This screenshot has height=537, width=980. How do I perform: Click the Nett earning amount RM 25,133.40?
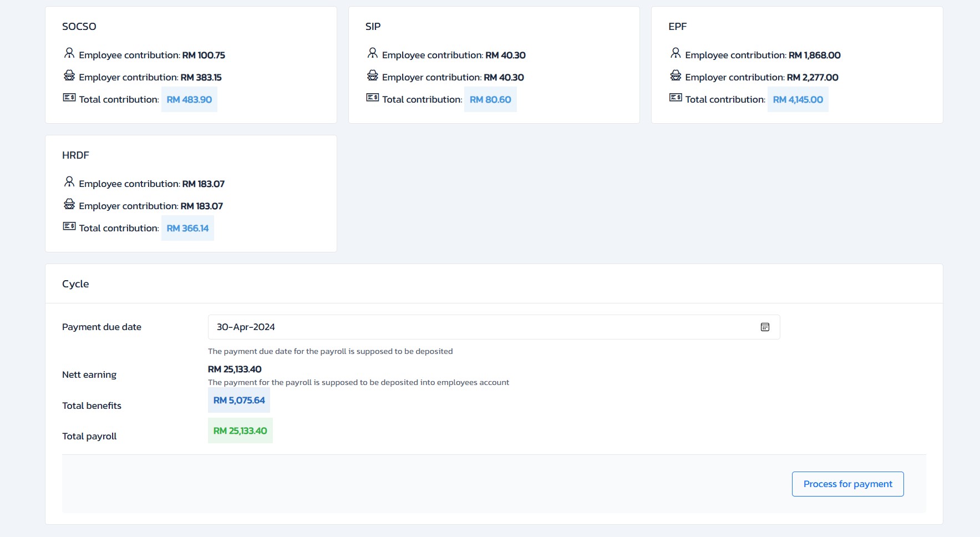235,369
